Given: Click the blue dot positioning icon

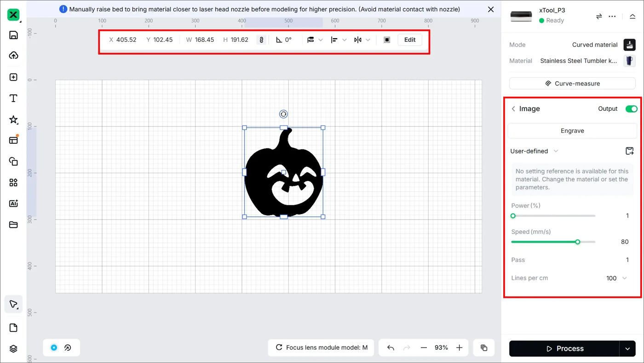Looking at the screenshot, I should [54, 348].
